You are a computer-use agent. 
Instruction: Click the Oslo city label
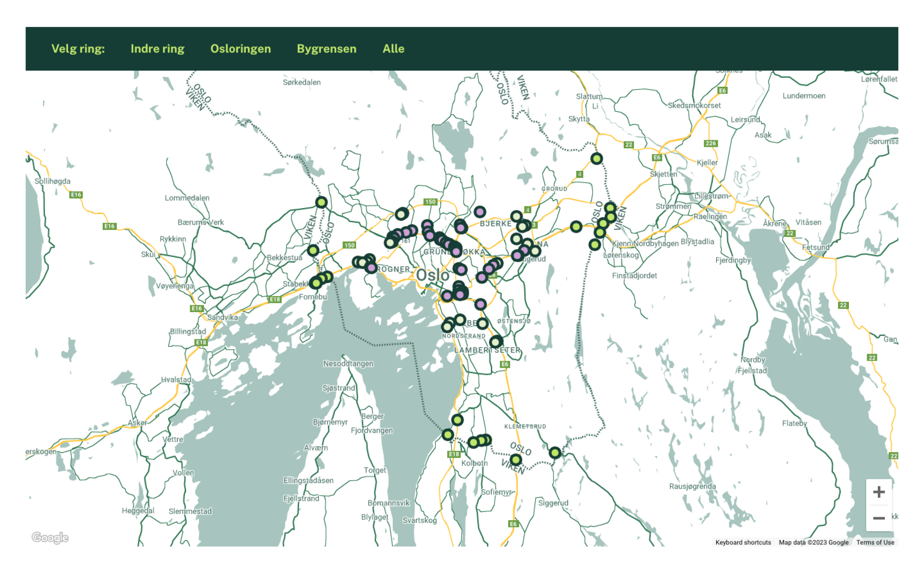432,275
